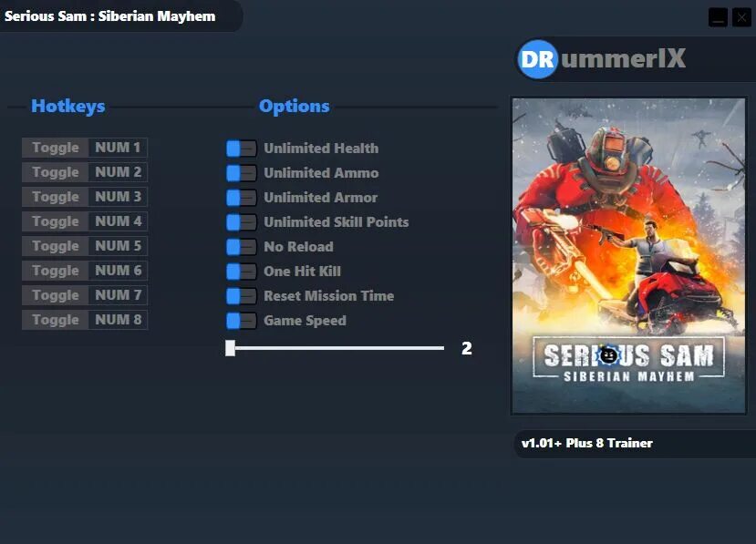This screenshot has height=544, width=756.
Task: Select the NUM 6 hotkey field
Action: (119, 271)
